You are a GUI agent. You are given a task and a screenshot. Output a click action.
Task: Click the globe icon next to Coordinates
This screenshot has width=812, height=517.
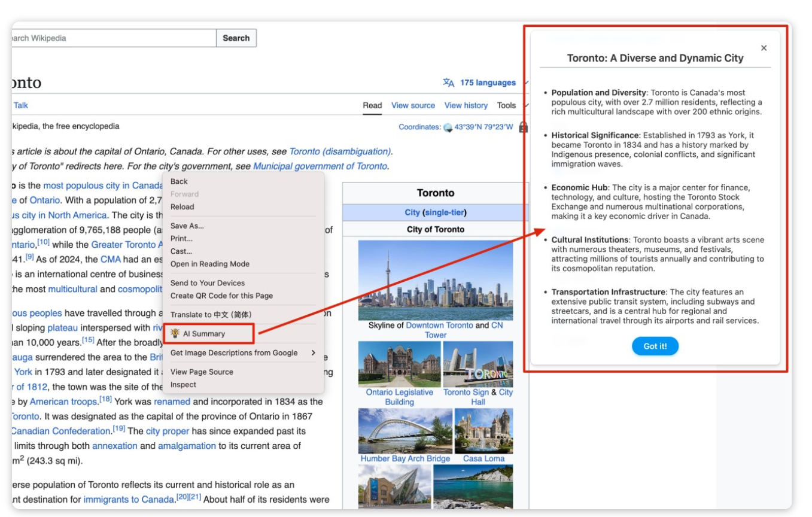click(448, 127)
